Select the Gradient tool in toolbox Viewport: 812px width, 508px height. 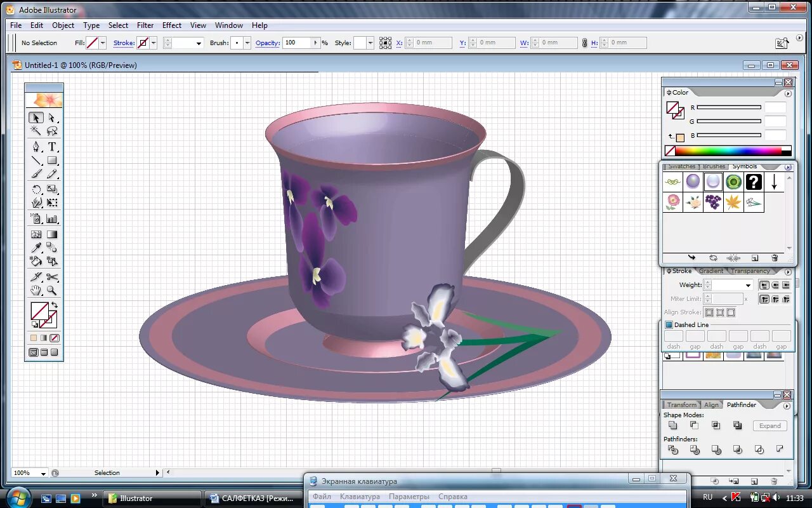tap(53, 234)
